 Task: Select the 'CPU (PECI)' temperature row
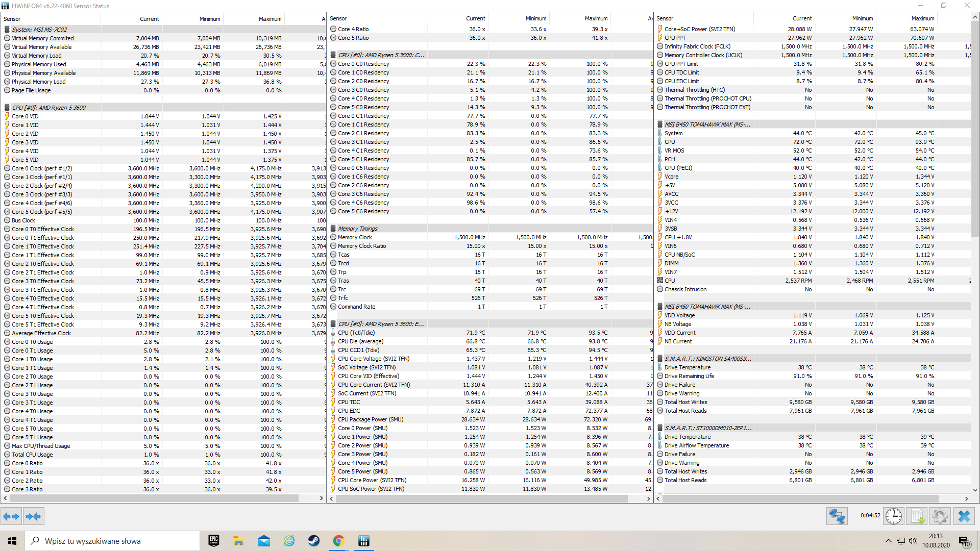[814, 168]
